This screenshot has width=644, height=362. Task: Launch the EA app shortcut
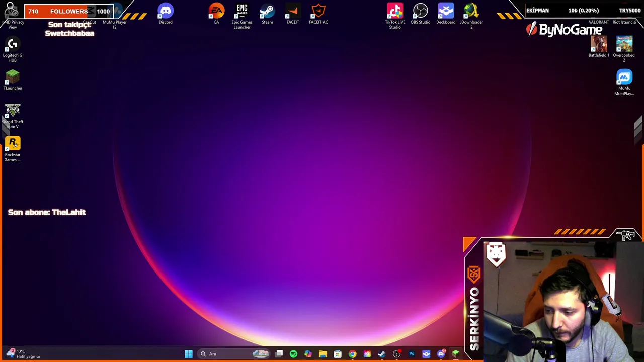pyautogui.click(x=216, y=14)
